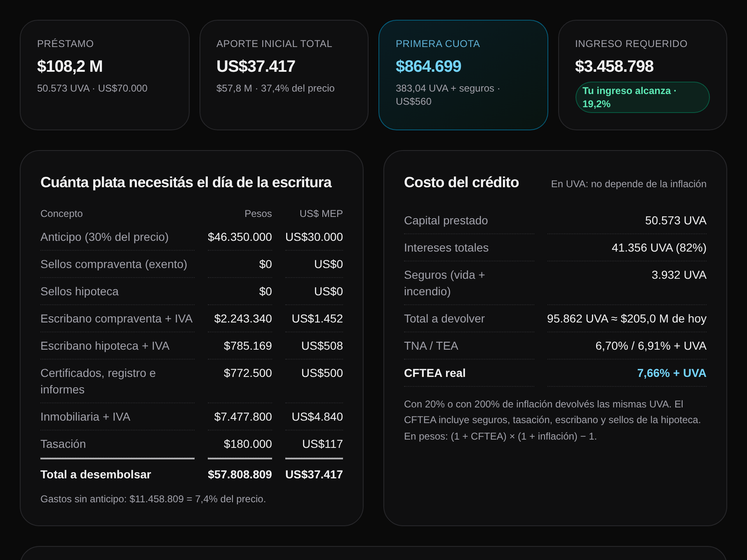
Task: Click the '7,66% + UVA' CFTEA real value
Action: (x=672, y=373)
